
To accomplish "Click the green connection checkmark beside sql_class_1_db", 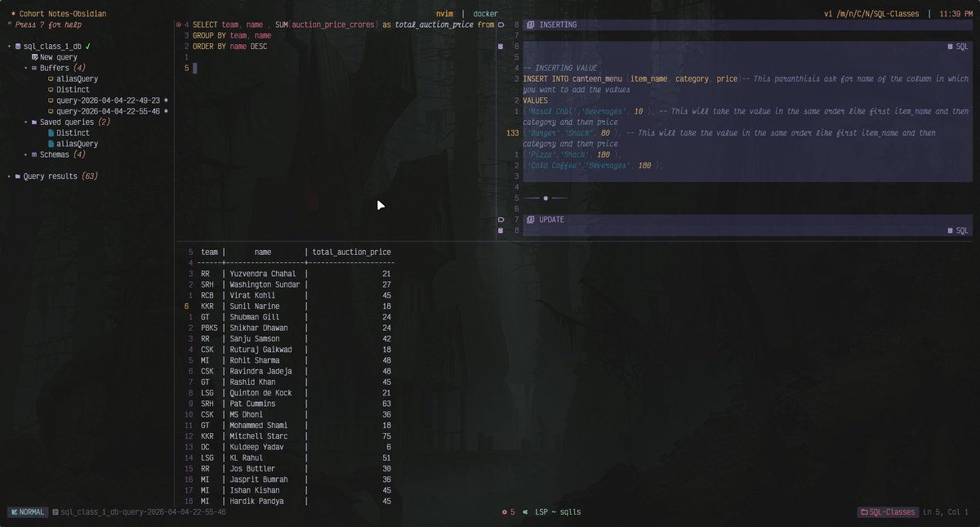I will point(87,47).
